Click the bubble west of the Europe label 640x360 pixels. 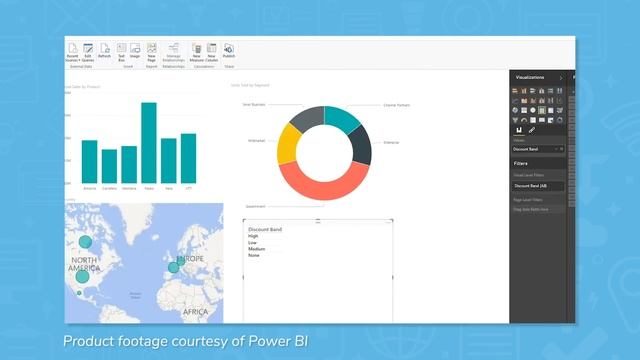coord(173,268)
